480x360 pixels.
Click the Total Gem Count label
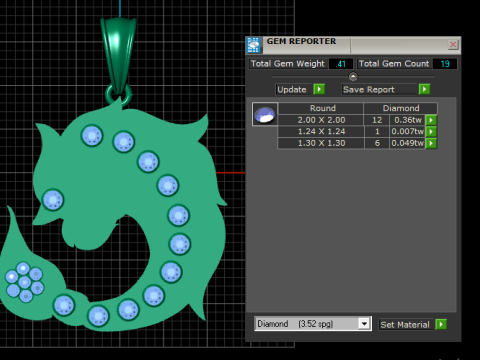[394, 64]
